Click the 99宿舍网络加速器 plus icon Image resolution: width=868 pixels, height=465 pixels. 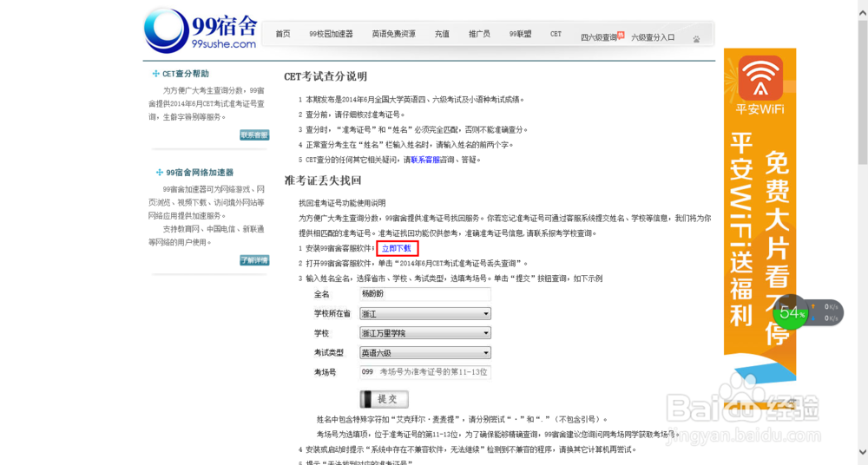coord(160,173)
